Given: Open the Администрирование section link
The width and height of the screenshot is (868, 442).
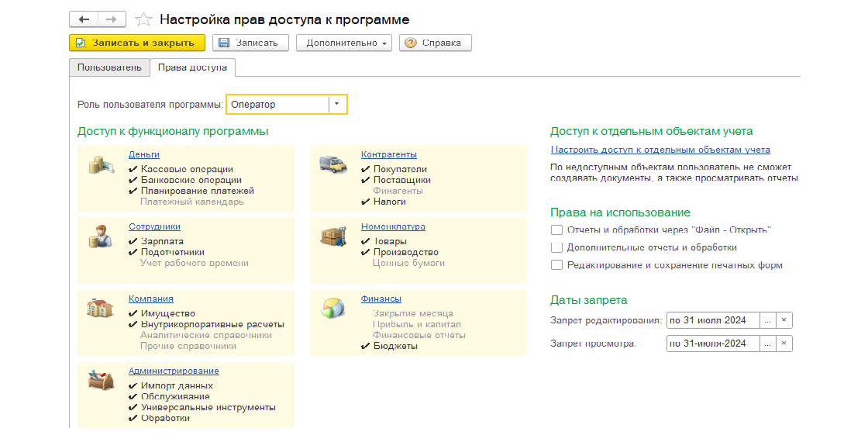Looking at the screenshot, I should [x=174, y=371].
